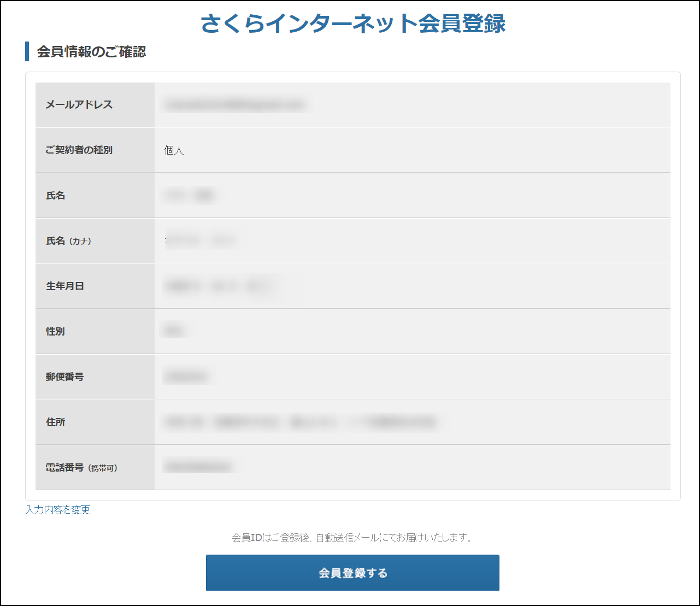Click the 会員ID auto-email notice text
The image size is (700, 606).
352,538
